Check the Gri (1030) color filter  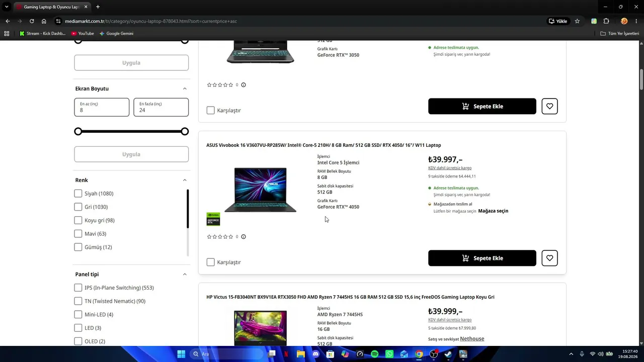(78, 207)
